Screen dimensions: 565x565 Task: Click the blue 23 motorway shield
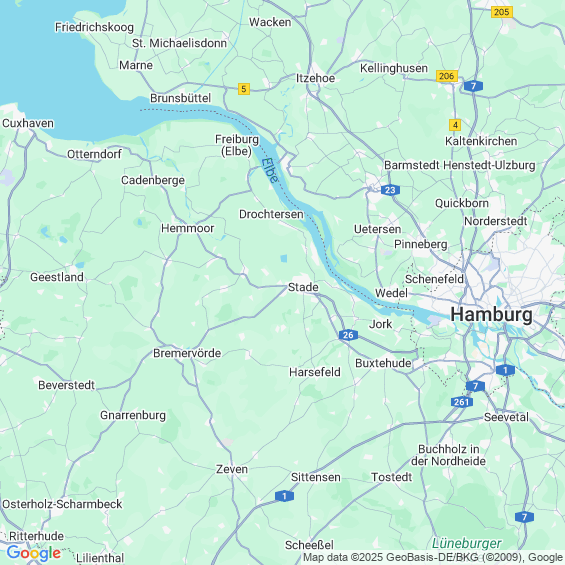tap(390, 190)
